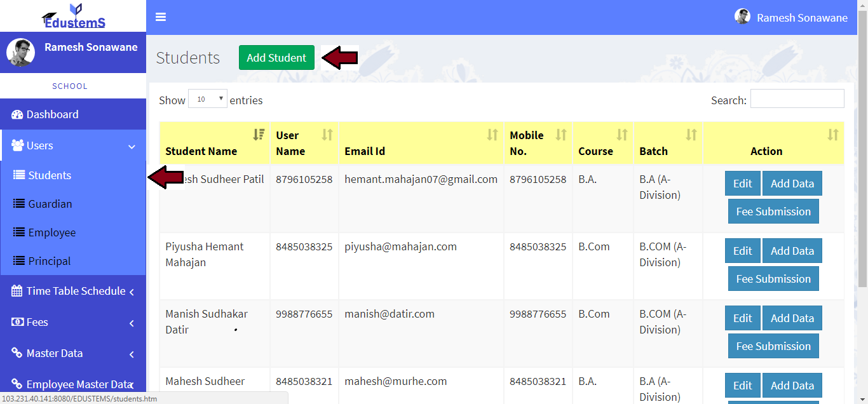868x404 pixels.
Task: Sort by Batch column icon
Action: (691, 134)
